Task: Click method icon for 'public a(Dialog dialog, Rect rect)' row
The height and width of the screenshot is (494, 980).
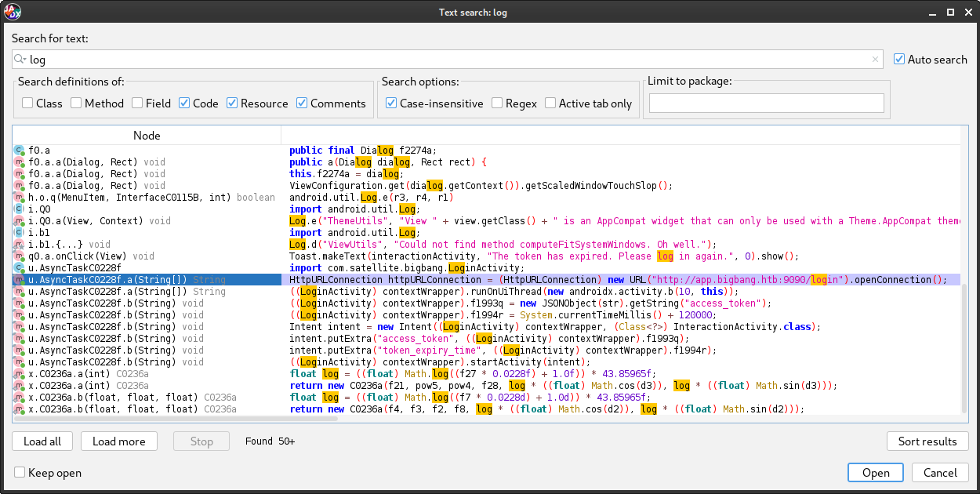Action: (x=20, y=162)
